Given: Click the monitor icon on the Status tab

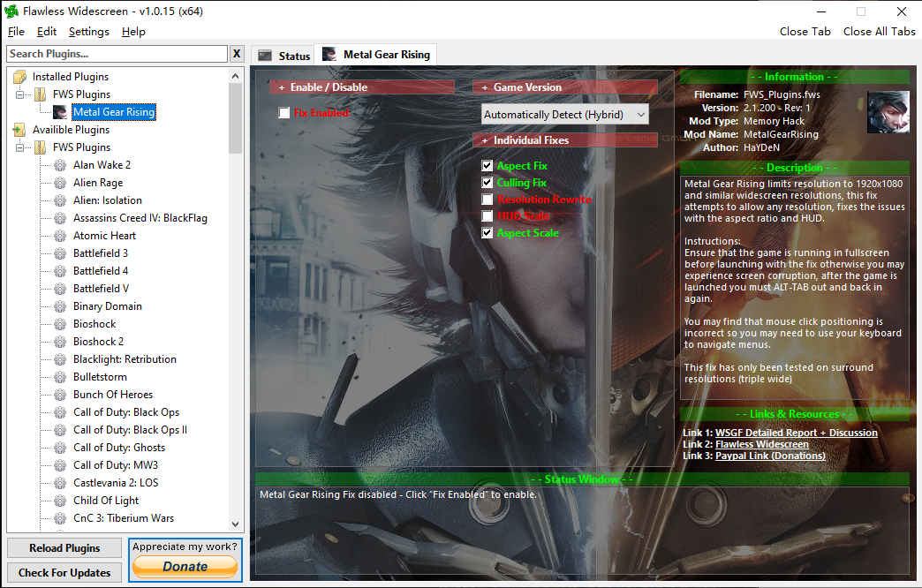Looking at the screenshot, I should coord(265,56).
